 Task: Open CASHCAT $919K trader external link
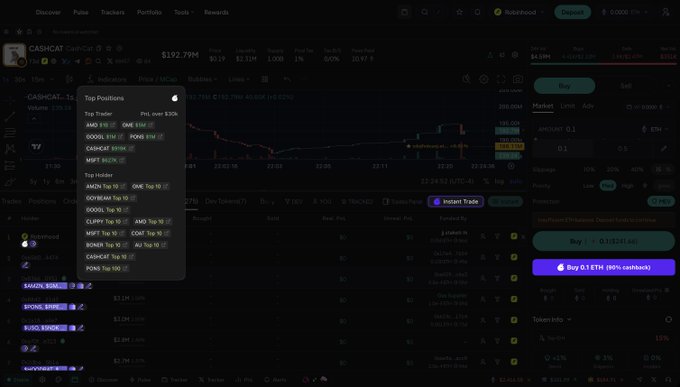coord(131,148)
